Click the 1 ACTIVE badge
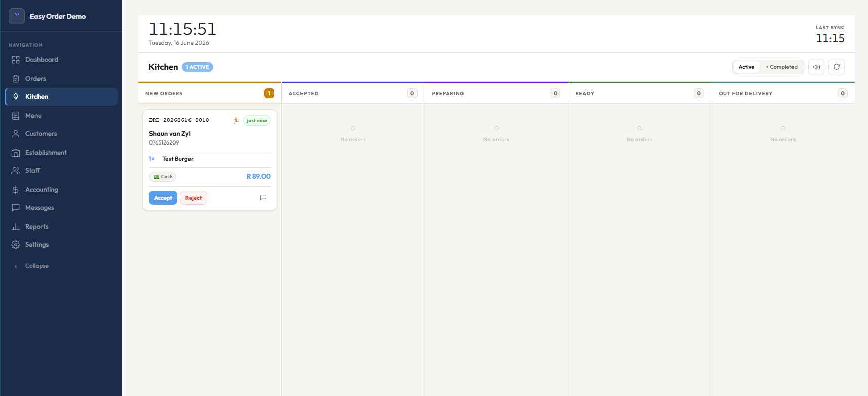868x396 pixels. pos(198,67)
